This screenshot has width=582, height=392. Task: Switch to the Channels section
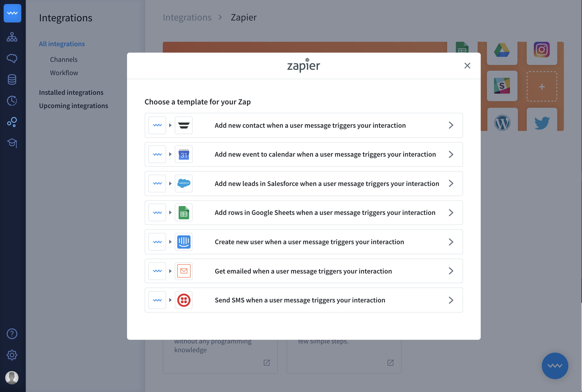[x=64, y=59]
